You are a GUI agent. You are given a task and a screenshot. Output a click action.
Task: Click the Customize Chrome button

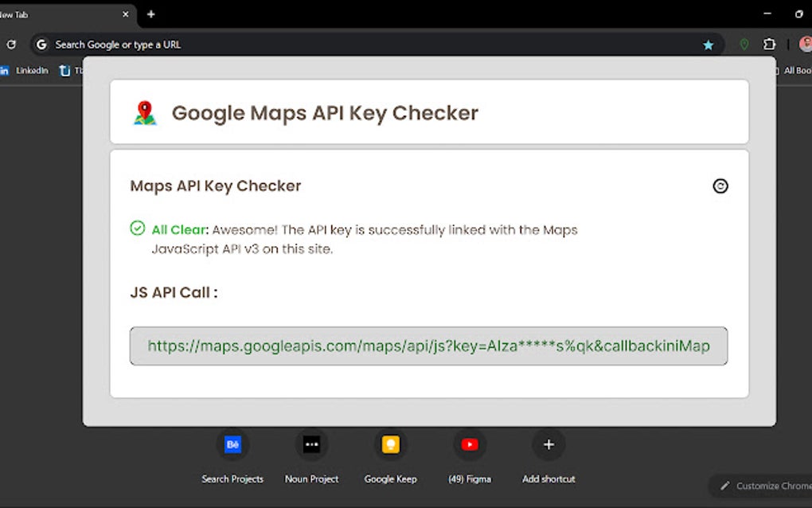760,486
